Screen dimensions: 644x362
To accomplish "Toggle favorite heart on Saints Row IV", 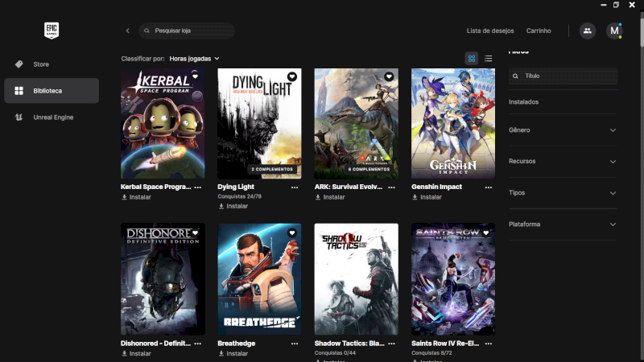I will (486, 232).
